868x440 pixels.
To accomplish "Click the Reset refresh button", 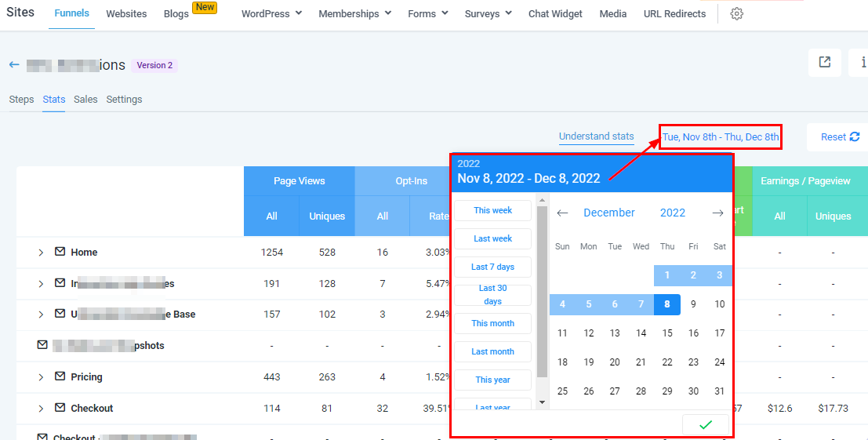I will pos(840,137).
